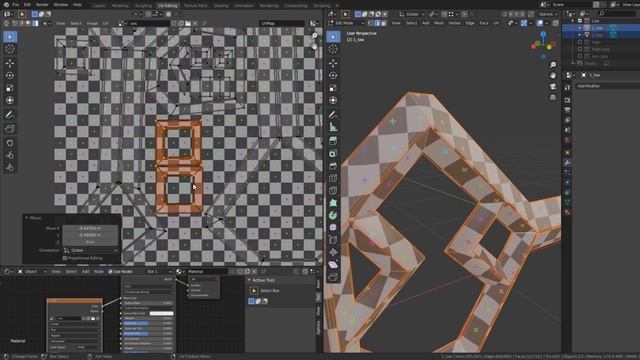Toggle viewport overlays button

[540, 23]
